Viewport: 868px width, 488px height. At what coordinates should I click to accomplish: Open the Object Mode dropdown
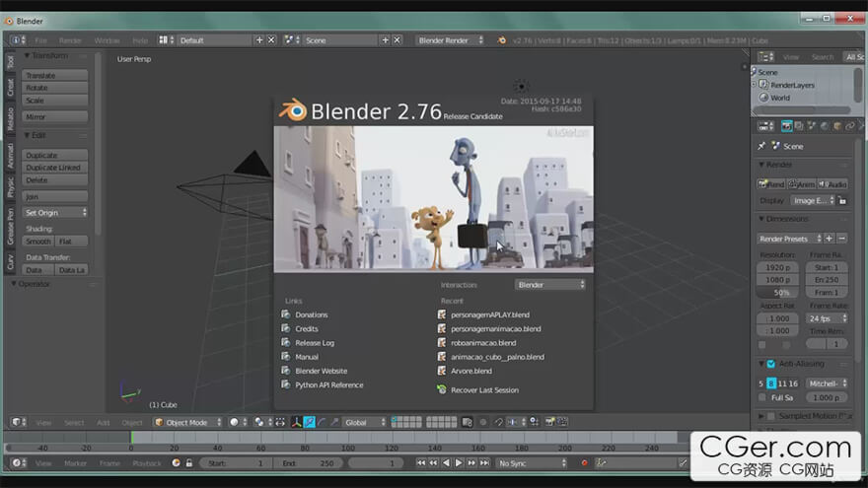[187, 422]
